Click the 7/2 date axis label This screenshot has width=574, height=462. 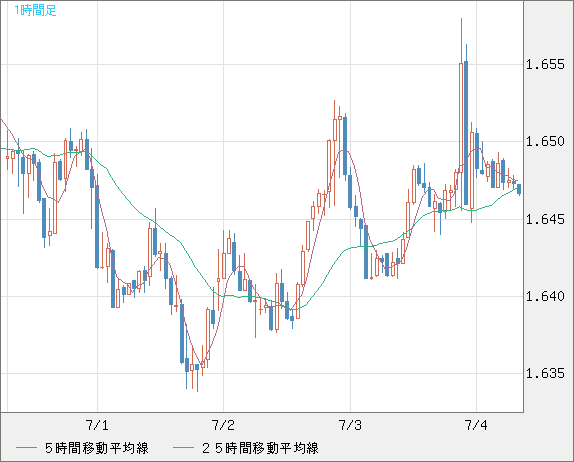tap(223, 425)
